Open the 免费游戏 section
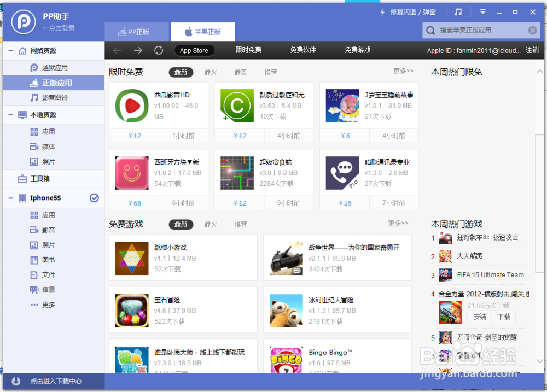The height and width of the screenshot is (392, 547). (x=358, y=50)
